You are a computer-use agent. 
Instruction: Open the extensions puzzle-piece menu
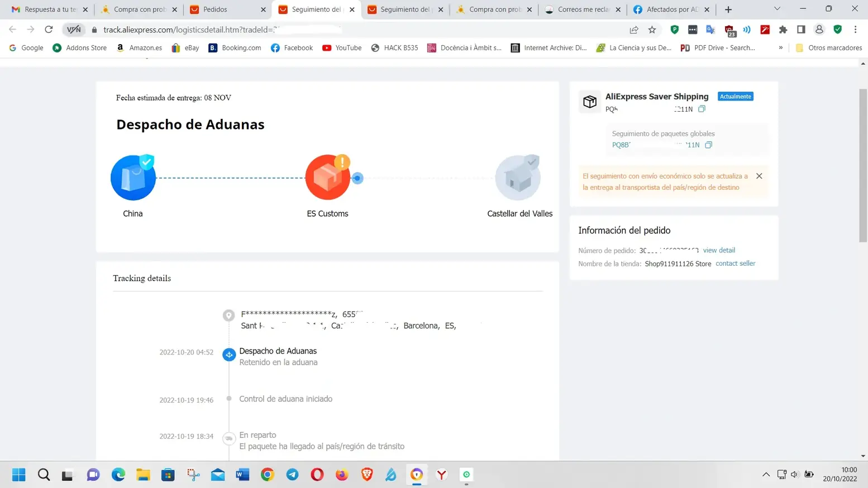click(783, 30)
